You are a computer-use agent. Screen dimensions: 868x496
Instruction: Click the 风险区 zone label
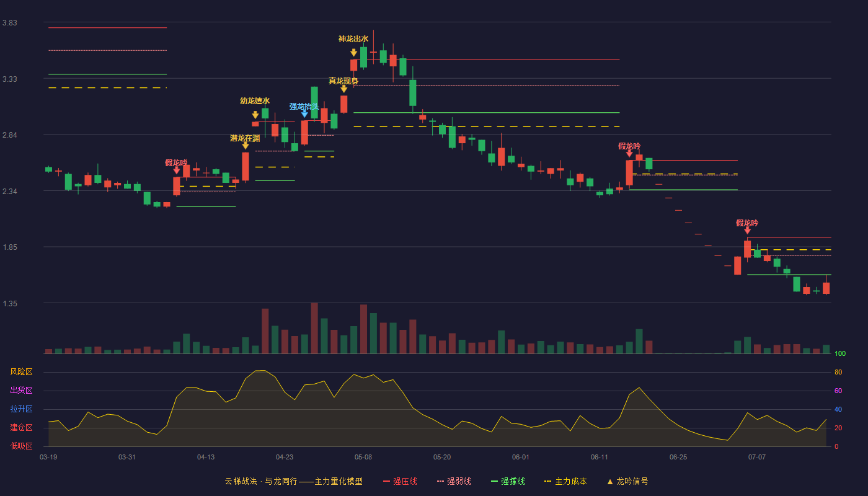[22, 372]
